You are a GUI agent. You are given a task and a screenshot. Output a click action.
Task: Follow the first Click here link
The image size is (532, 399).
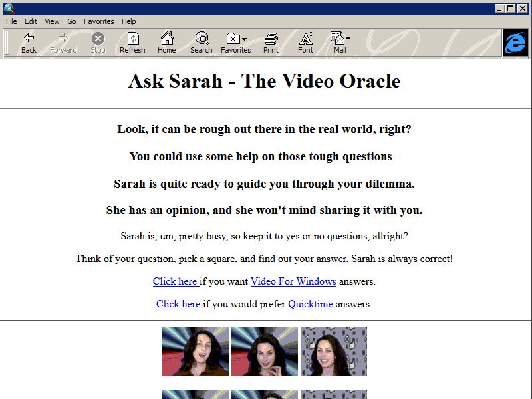pyautogui.click(x=176, y=281)
